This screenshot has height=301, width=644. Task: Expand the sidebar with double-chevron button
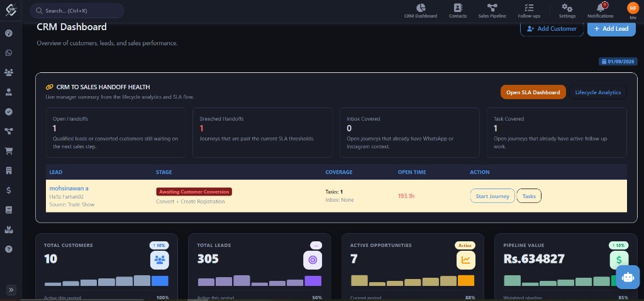point(11,290)
